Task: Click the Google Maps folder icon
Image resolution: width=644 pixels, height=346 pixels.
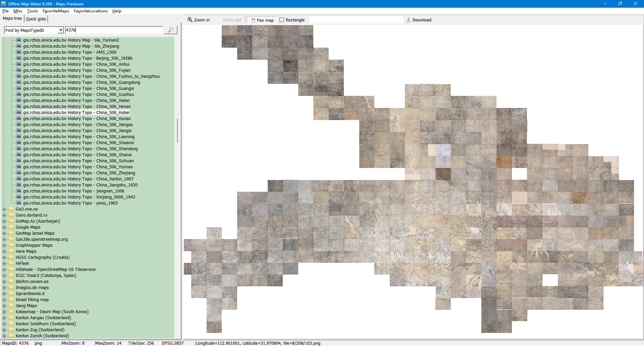Action: (11, 227)
